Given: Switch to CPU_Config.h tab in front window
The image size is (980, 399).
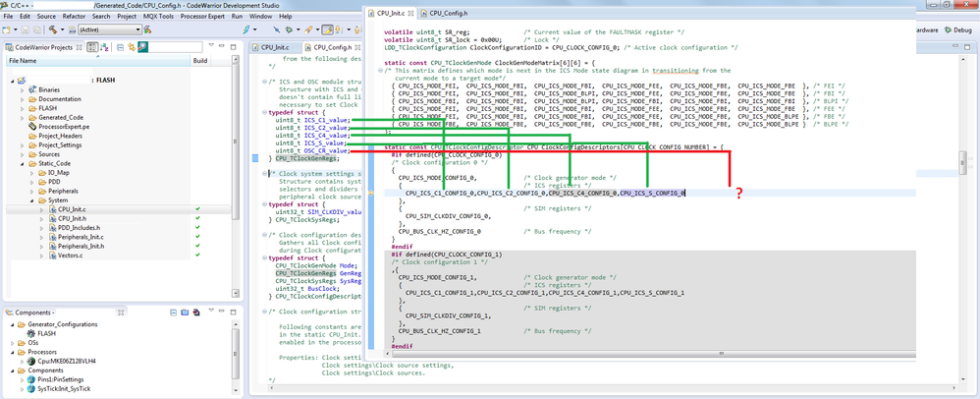Looking at the screenshot, I should tap(443, 13).
